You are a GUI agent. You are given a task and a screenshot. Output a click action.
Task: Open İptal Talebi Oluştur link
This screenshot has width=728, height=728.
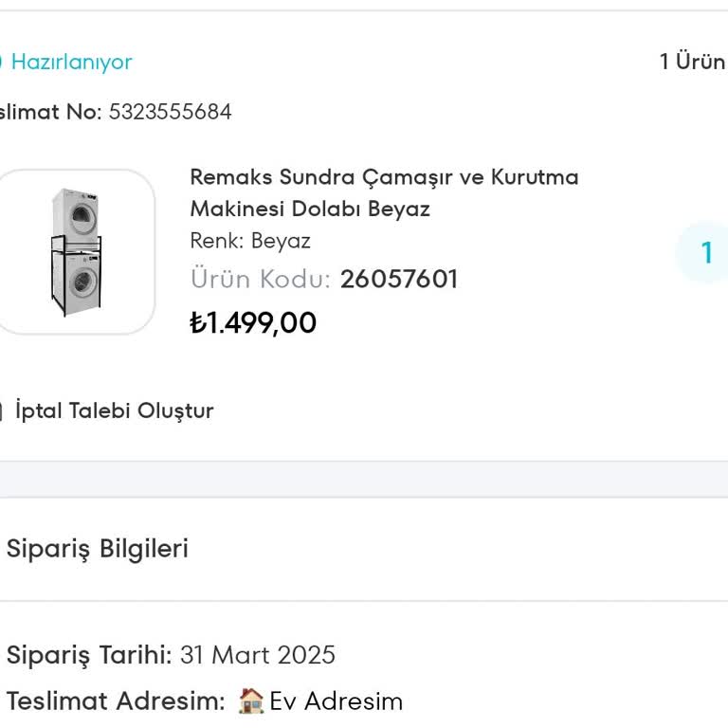pyautogui.click(x=115, y=411)
